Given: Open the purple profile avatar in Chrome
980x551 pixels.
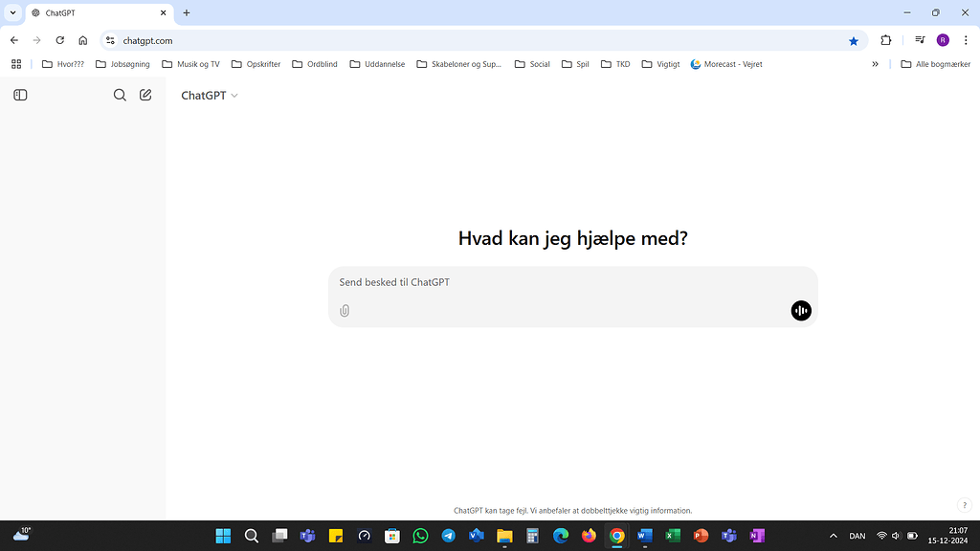Looking at the screenshot, I should point(943,40).
